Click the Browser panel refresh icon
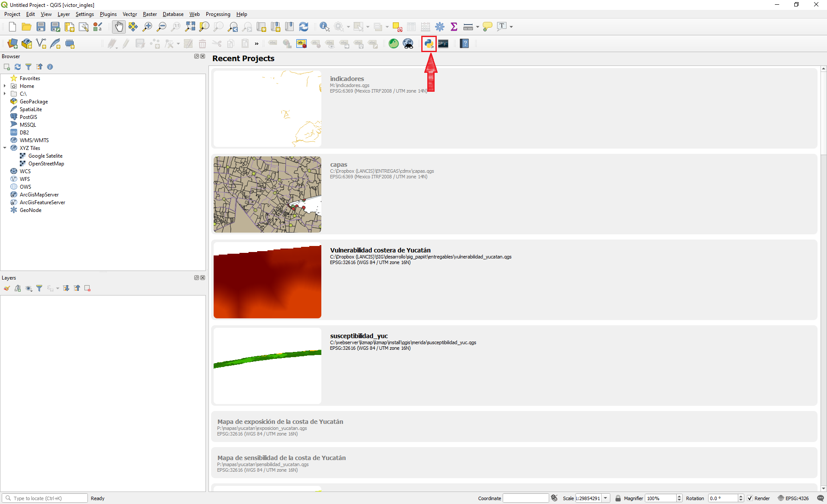The image size is (827, 504). click(18, 67)
